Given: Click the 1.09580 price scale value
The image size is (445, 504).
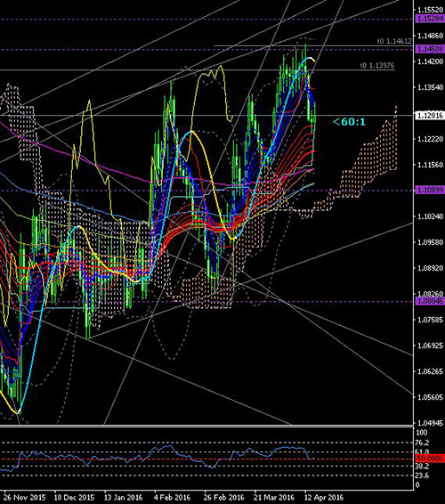Looking at the screenshot, I should (430, 242).
